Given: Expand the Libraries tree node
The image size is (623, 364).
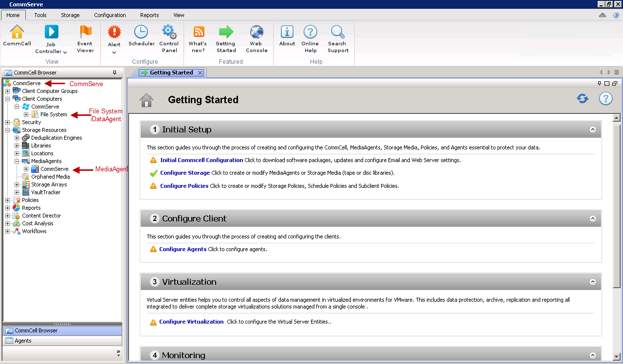Looking at the screenshot, I should tap(17, 146).
